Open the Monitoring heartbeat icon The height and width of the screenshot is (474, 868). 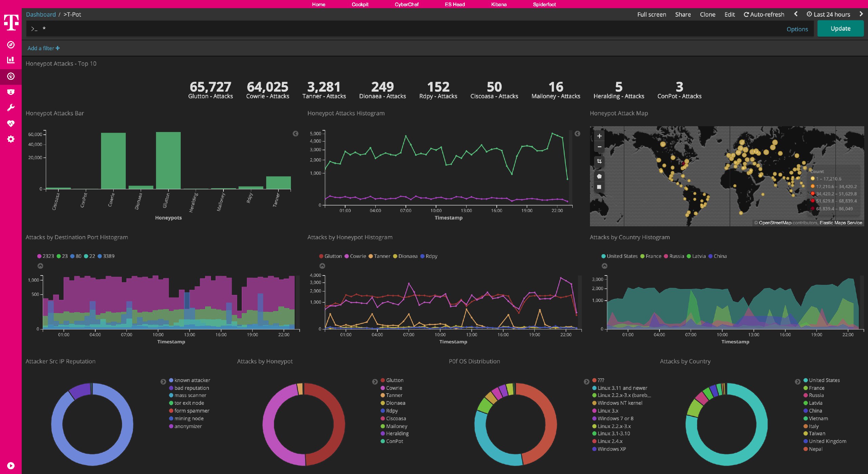11,124
